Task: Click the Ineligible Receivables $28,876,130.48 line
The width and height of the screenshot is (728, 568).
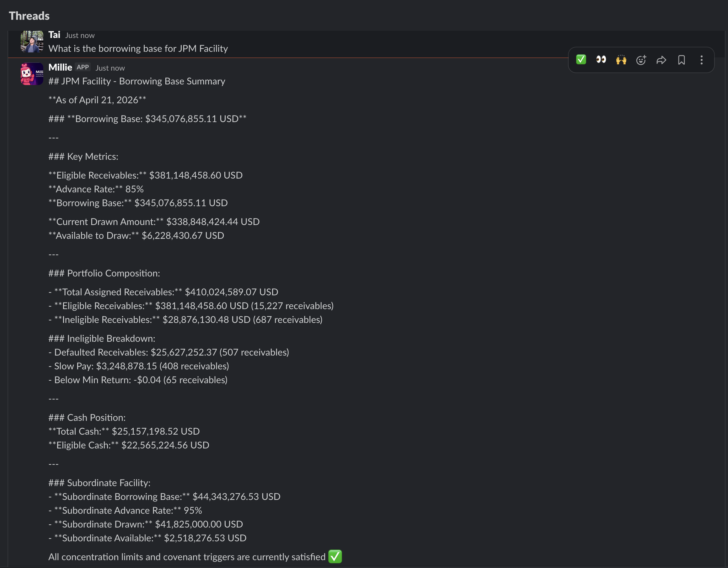Action: pyautogui.click(x=185, y=320)
